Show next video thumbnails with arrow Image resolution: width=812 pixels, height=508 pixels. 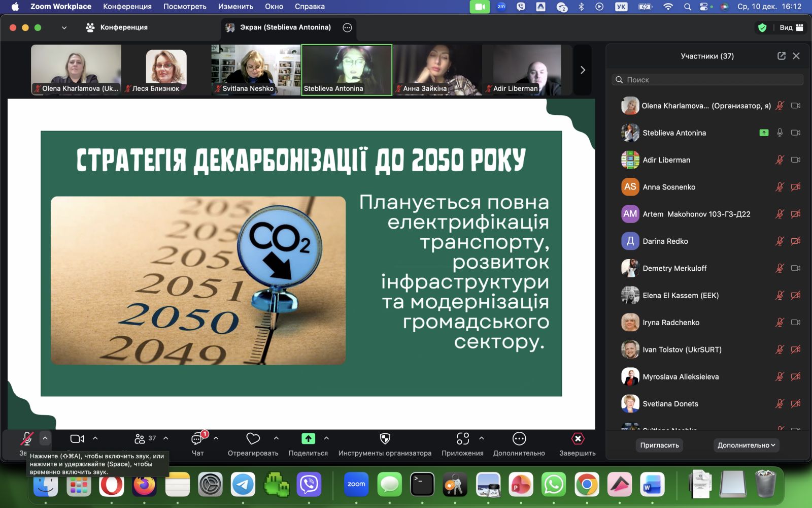coord(583,70)
